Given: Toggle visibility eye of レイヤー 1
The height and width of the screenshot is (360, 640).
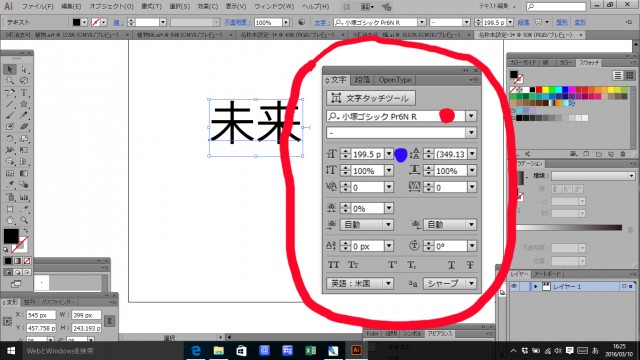Looking at the screenshot, I should (x=514, y=287).
